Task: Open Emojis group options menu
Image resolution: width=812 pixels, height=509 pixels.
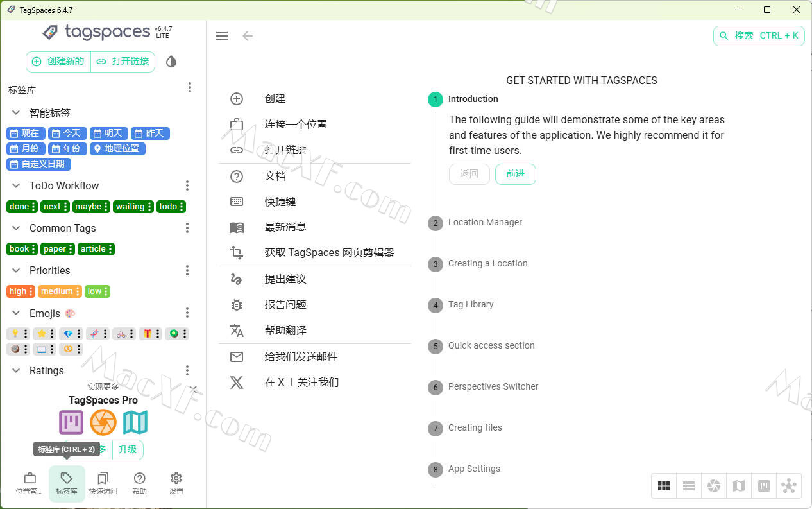Action: (x=187, y=313)
